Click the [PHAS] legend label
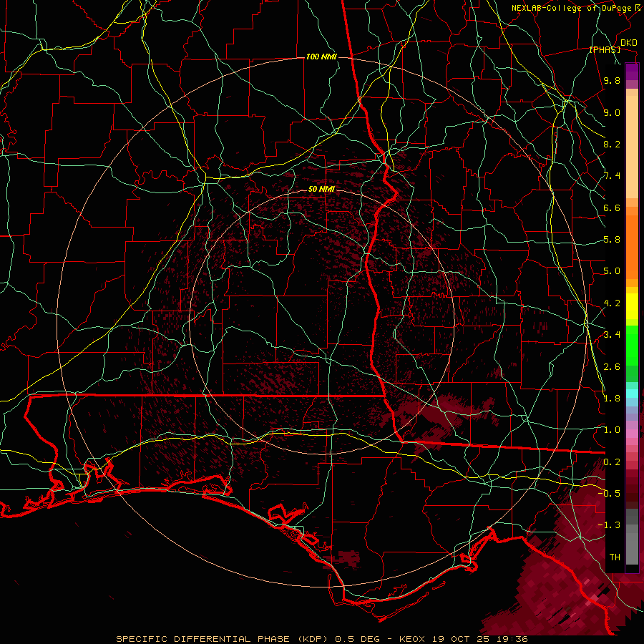644x644 pixels. [x=605, y=50]
